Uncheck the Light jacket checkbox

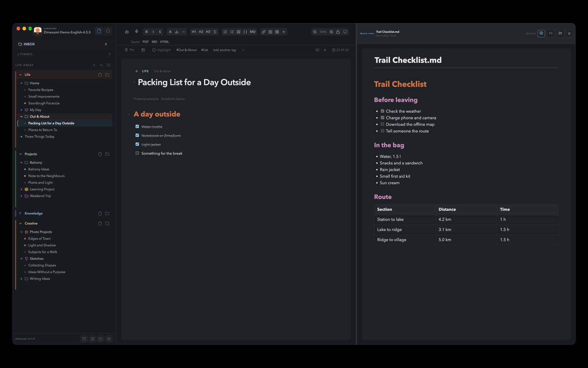point(137,144)
